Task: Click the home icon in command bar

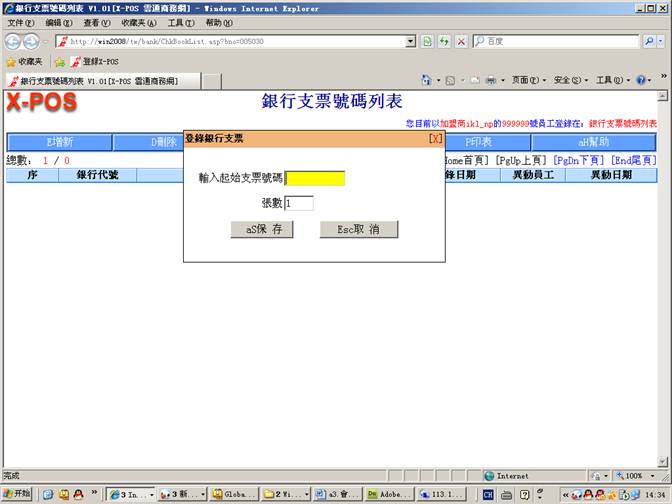Action: 428,80
